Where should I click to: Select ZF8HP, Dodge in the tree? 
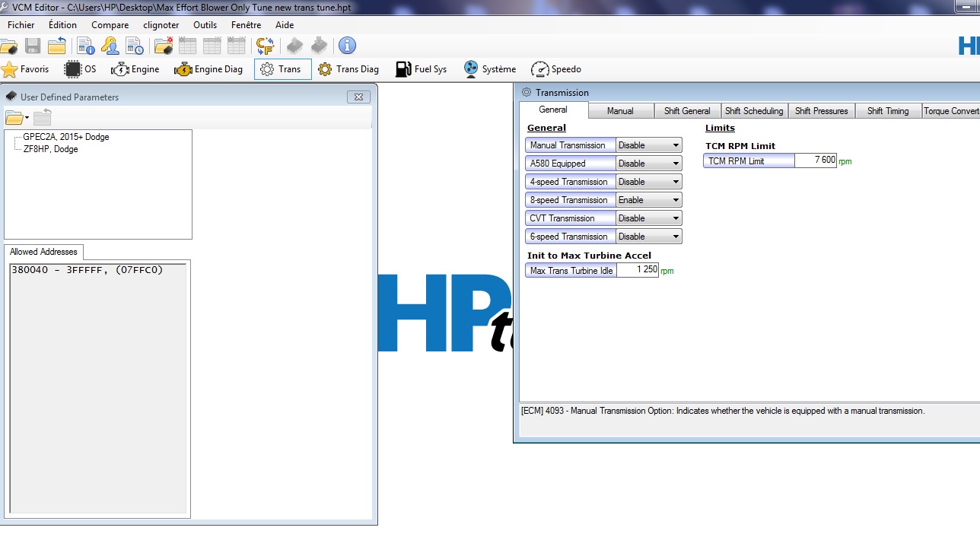[50, 149]
